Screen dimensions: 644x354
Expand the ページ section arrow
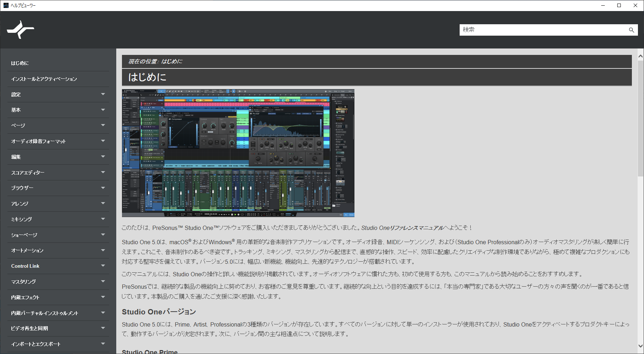click(103, 125)
